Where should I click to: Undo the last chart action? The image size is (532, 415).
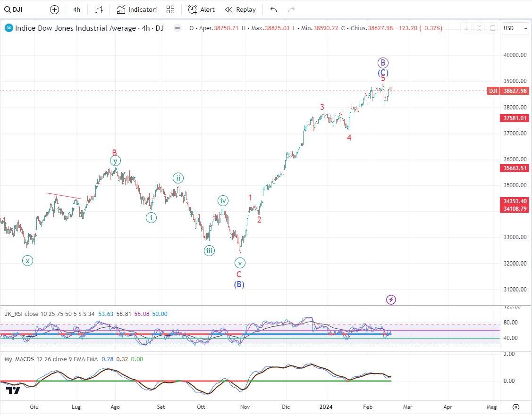273,9
